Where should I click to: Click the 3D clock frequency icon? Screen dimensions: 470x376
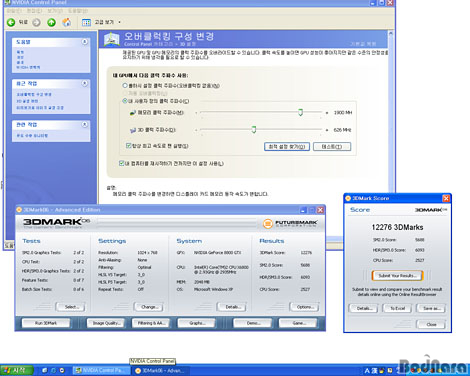coord(133,130)
